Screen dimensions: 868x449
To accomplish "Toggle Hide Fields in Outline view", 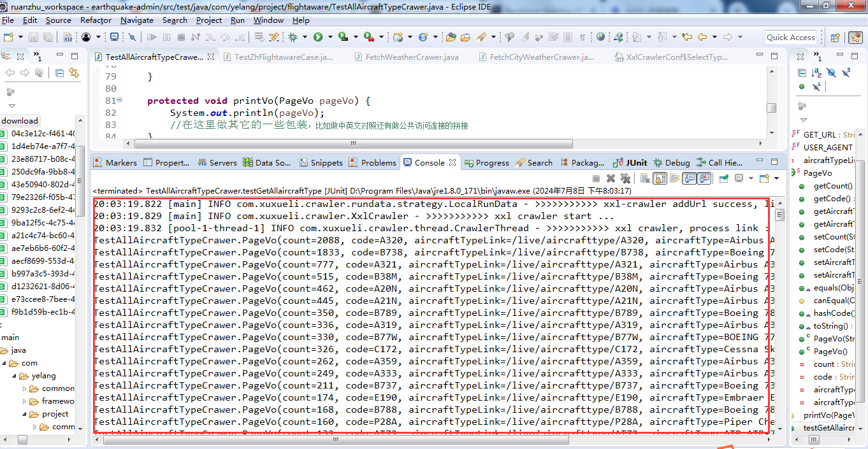I will point(832,73).
